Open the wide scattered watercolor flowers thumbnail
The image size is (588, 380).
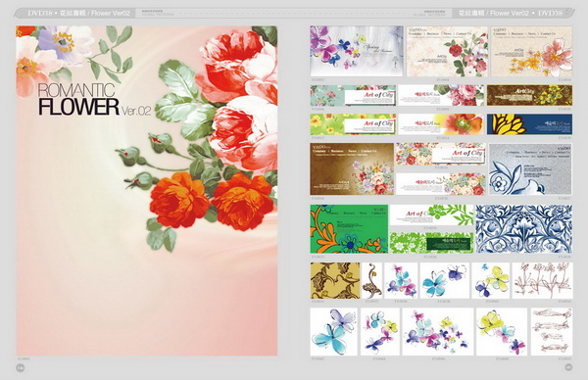coord(438,332)
